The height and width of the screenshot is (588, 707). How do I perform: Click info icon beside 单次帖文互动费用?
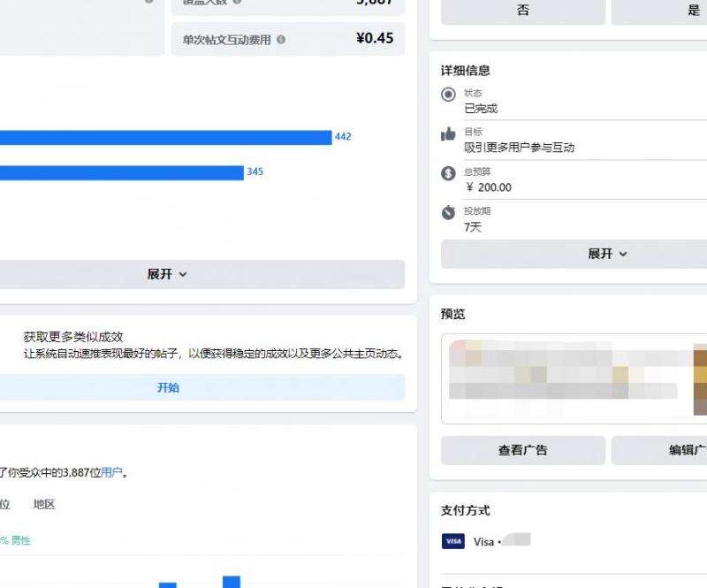pyautogui.click(x=281, y=40)
